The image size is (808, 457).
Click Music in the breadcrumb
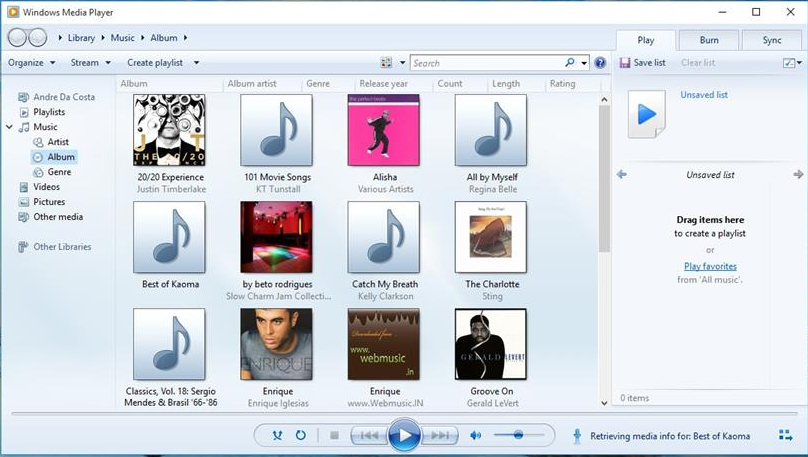[123, 38]
